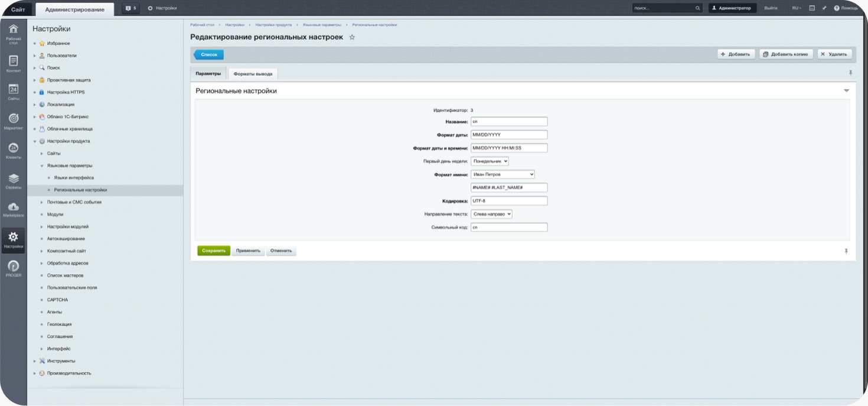Switch to the Параметры tab

pyautogui.click(x=208, y=74)
